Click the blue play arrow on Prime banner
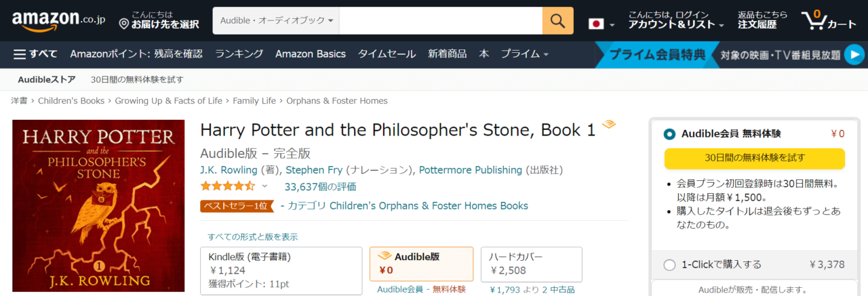Screen dimensions: 868x296 tap(855, 54)
